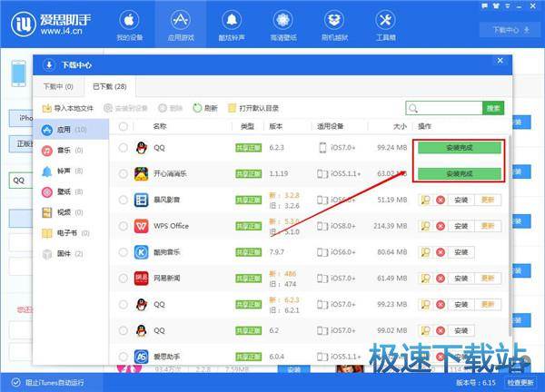Click the 删除 toolbar button
Image resolution: width=545 pixels, height=392 pixels.
coord(170,108)
